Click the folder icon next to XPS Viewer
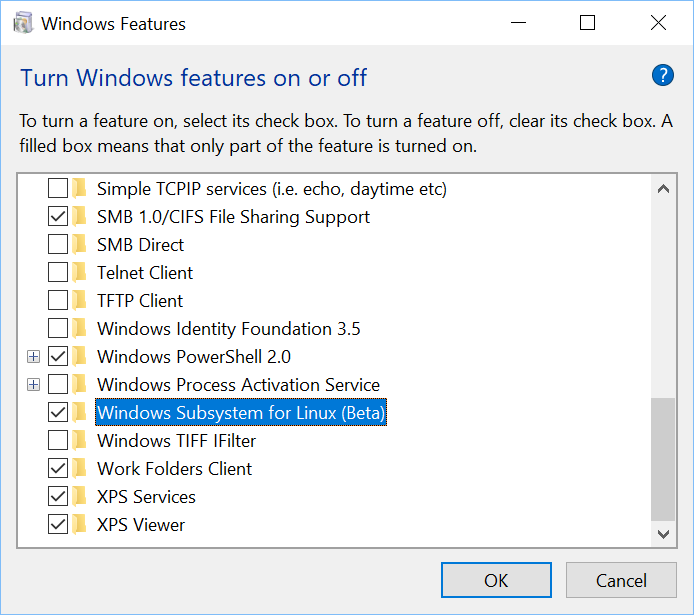Screen dimensions: 694x615 pyautogui.click(x=79, y=525)
